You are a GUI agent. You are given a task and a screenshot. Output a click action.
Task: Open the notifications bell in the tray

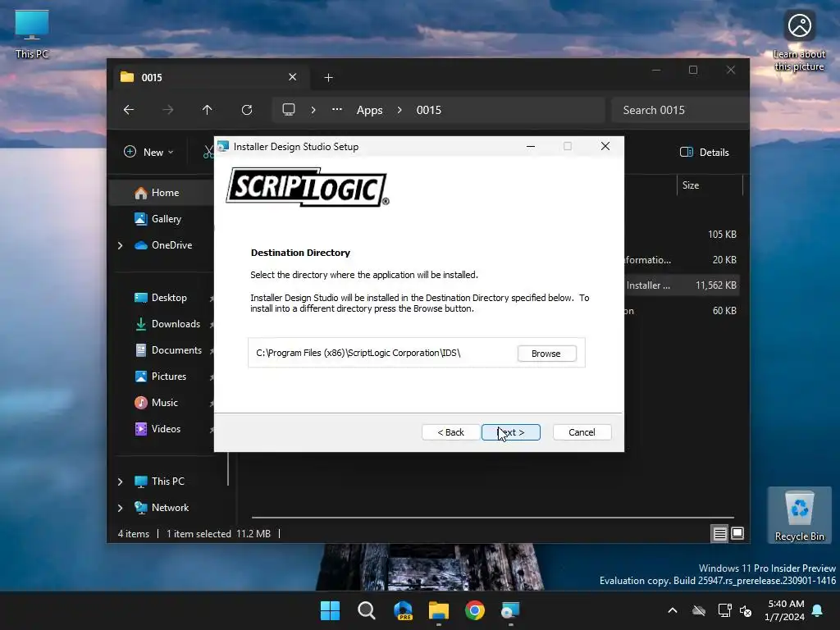click(x=818, y=610)
